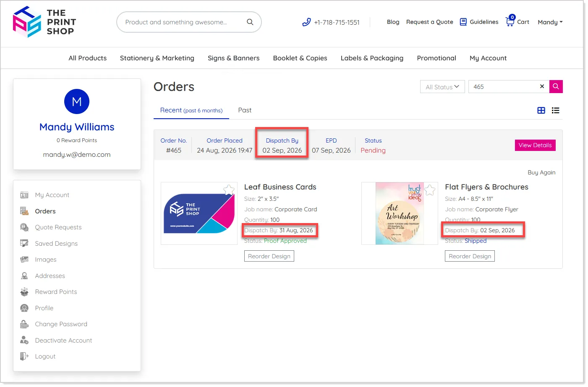588x387 pixels.
Task: Click My Account sidebar icon
Action: pyautogui.click(x=24, y=195)
